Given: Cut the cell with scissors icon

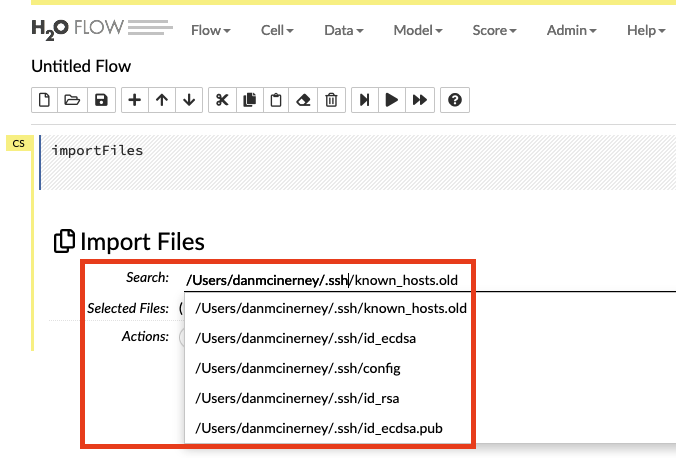Looking at the screenshot, I should click(222, 100).
